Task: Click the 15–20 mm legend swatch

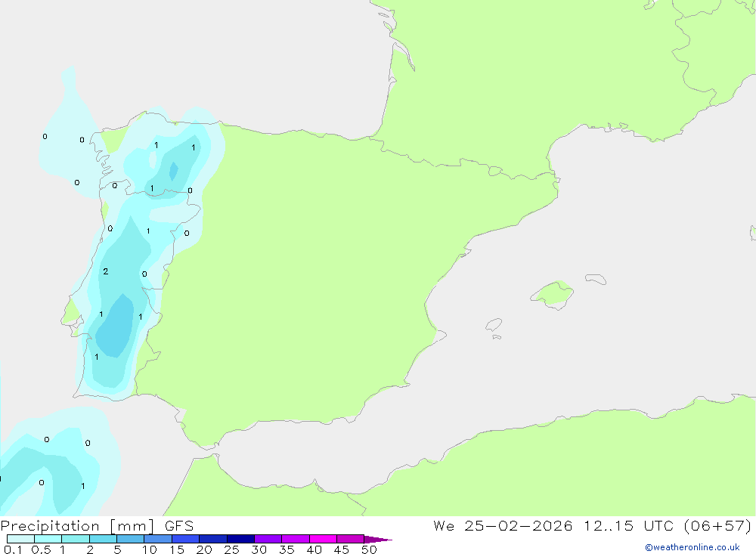Action: click(185, 539)
